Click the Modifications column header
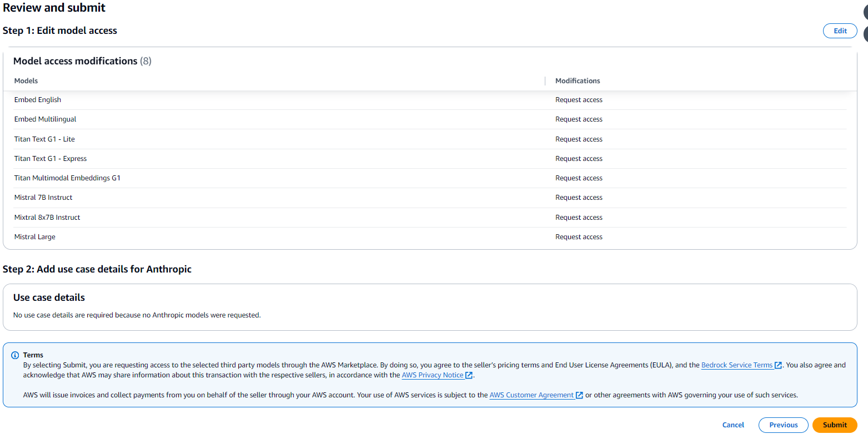Viewport: 868px width, 434px height. (578, 81)
